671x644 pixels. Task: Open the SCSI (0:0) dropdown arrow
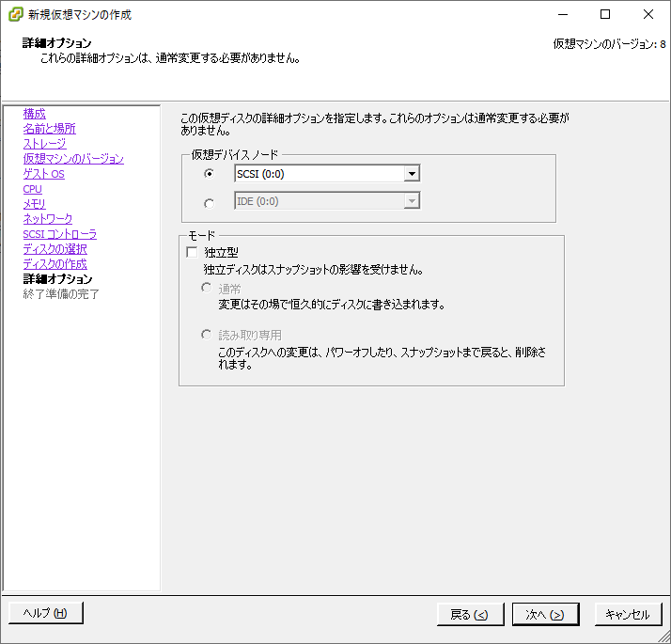(x=412, y=174)
